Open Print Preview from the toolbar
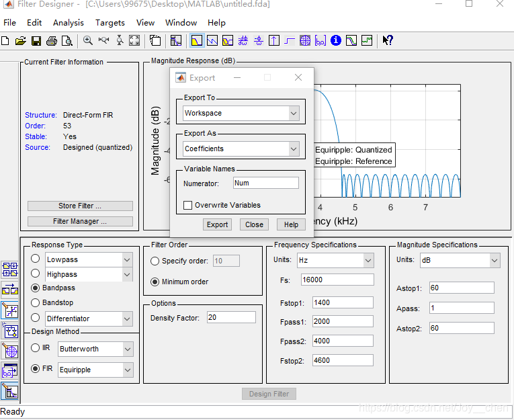This screenshot has width=514, height=420. pyautogui.click(x=67, y=41)
